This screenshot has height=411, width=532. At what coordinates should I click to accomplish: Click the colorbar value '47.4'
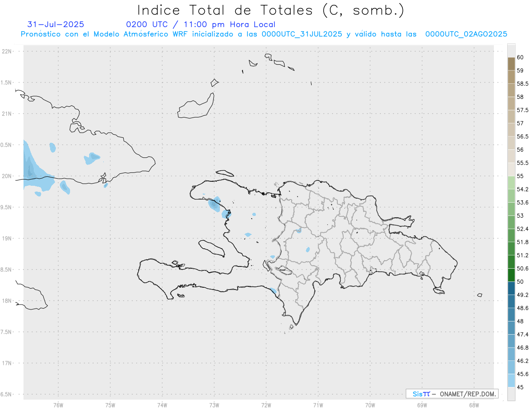[523, 334]
